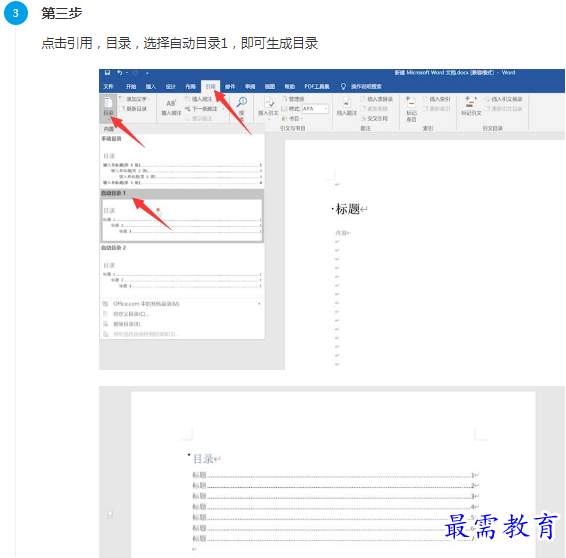
Task: Switch to the 帮助 ribbon tab
Action: [289, 87]
